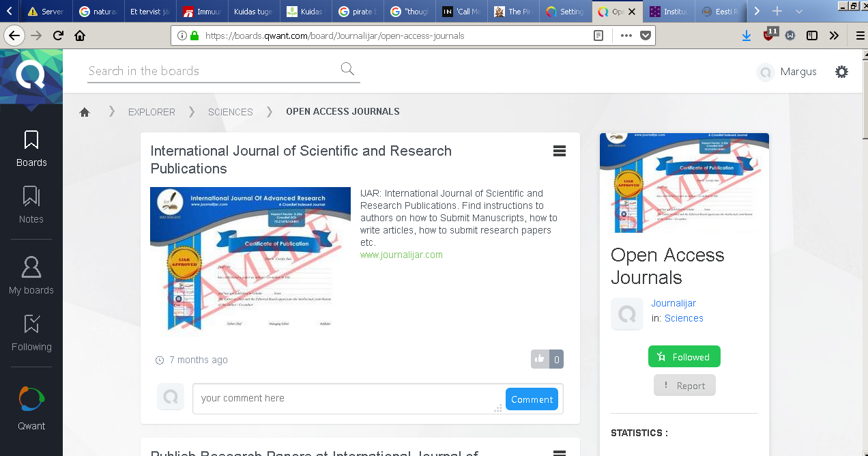868x456 pixels.
Task: Open Boards in the sidebar
Action: click(x=31, y=149)
